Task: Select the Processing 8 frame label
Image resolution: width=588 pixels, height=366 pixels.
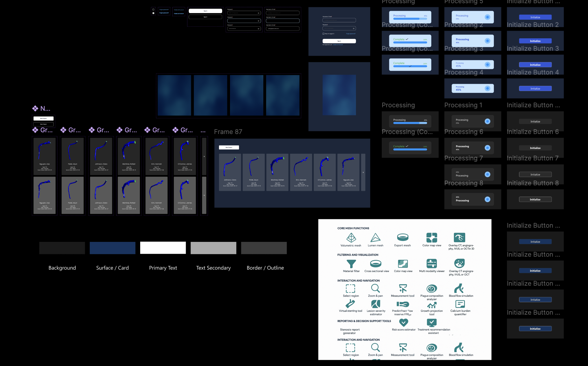Action: [x=464, y=183]
